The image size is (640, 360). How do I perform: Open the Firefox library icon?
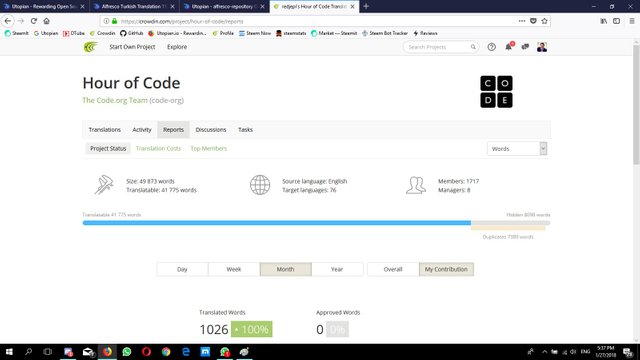point(603,21)
